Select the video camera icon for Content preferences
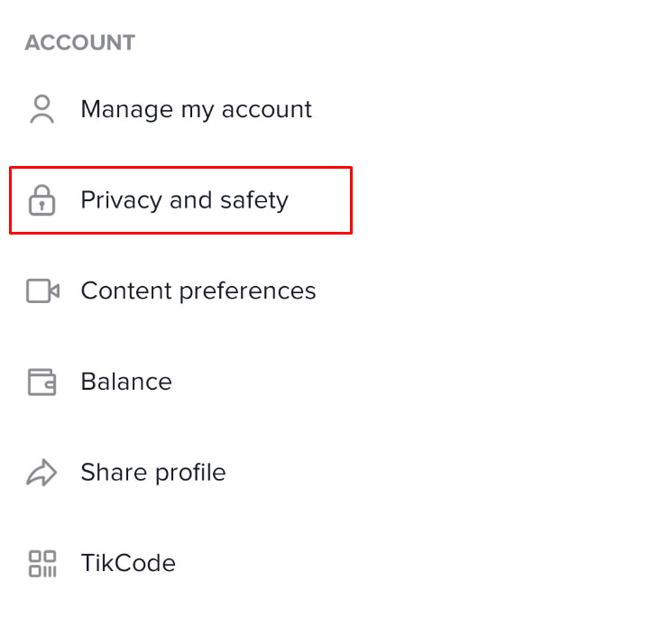The height and width of the screenshot is (618, 672). 42,291
